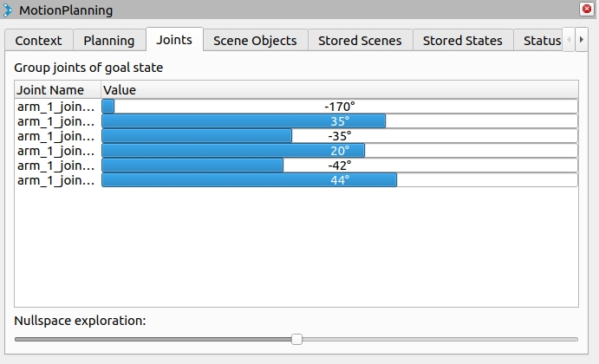Set the joint slider showing 20°

[340, 151]
